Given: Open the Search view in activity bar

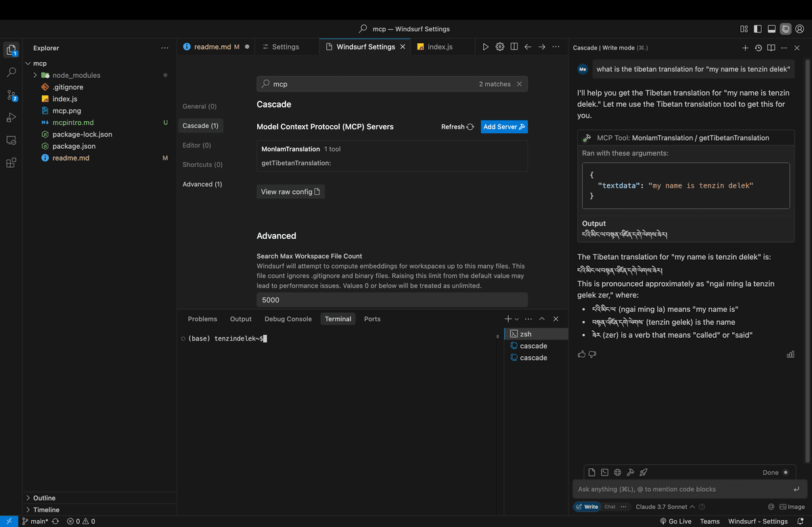Looking at the screenshot, I should 11,72.
